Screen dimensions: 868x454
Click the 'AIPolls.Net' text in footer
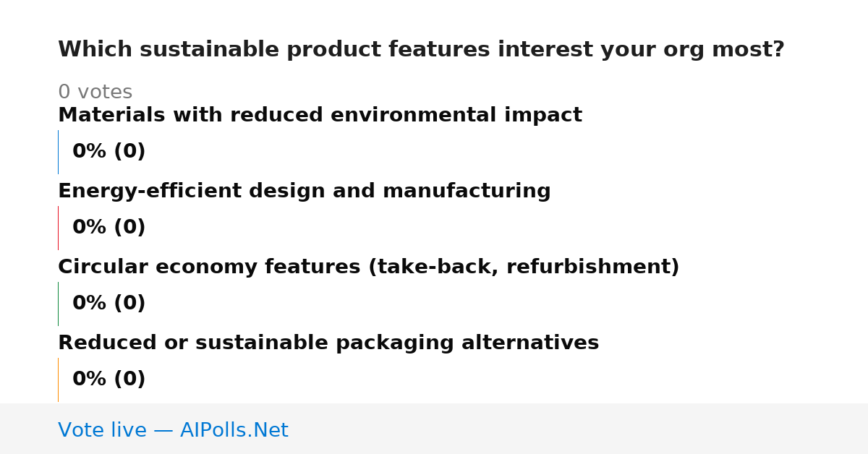click(234, 430)
